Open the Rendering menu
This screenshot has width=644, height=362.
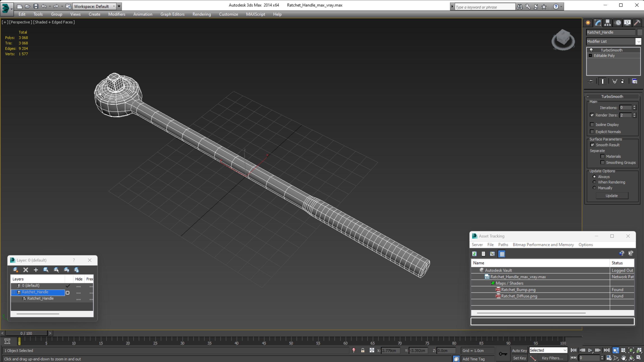tap(202, 14)
